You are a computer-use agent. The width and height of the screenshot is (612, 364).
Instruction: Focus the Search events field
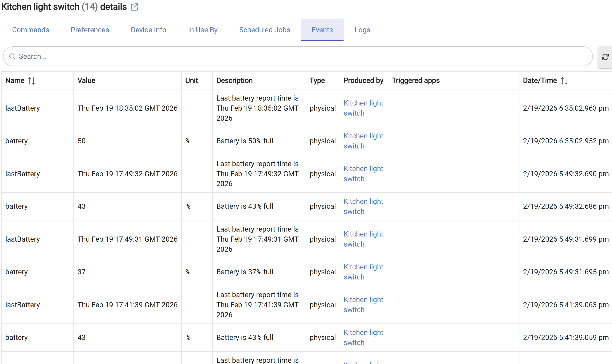298,56
